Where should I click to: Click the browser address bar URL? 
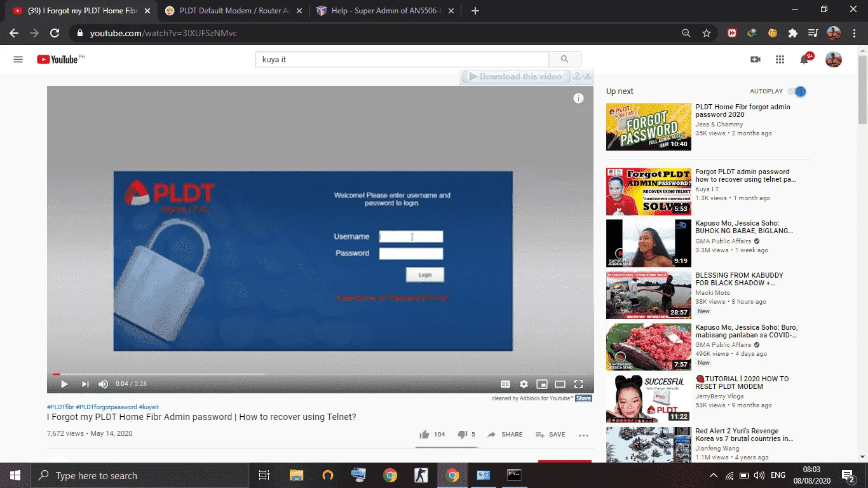tap(163, 33)
